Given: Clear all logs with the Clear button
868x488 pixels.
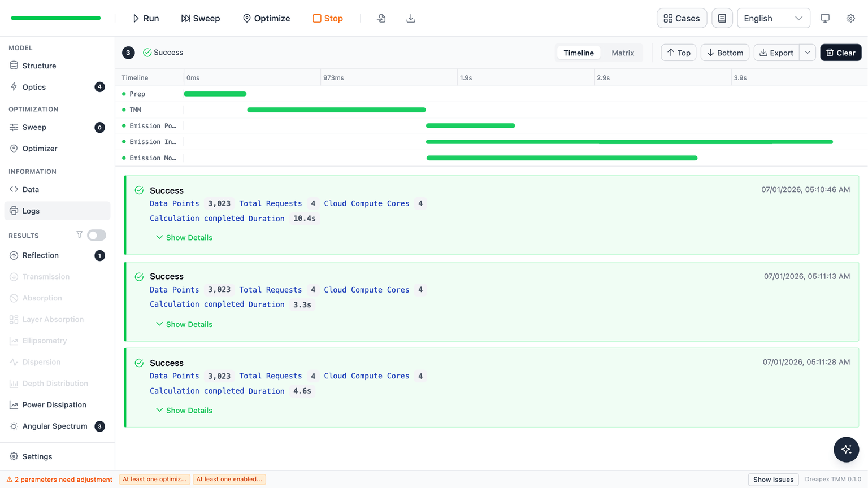Looking at the screenshot, I should pos(840,53).
